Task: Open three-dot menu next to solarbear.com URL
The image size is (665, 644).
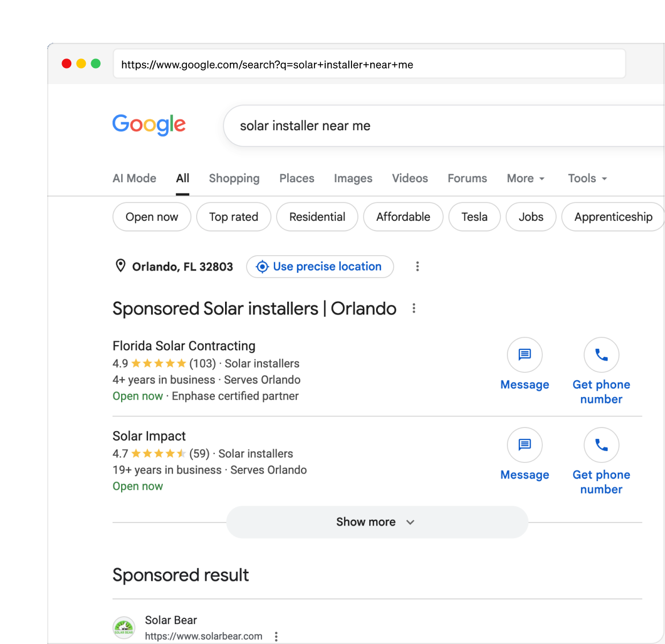Action: tap(276, 636)
